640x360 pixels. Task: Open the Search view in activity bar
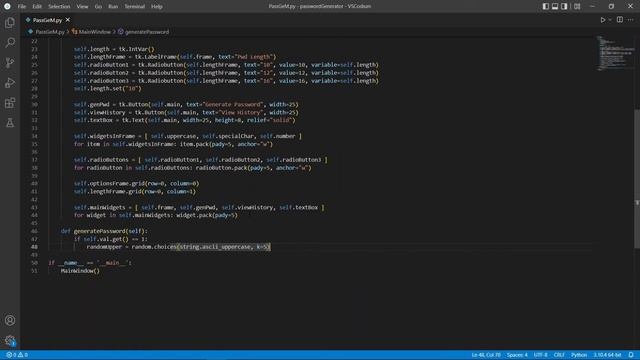[10, 42]
